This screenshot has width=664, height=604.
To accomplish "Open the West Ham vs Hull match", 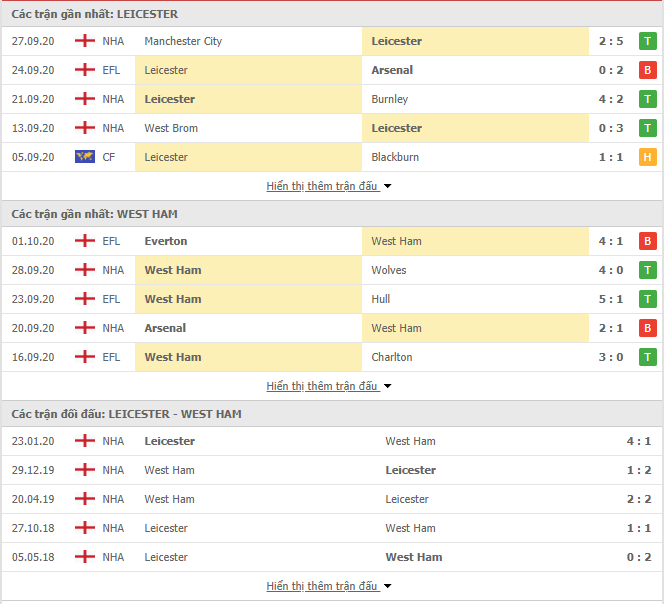I will tap(332, 299).
